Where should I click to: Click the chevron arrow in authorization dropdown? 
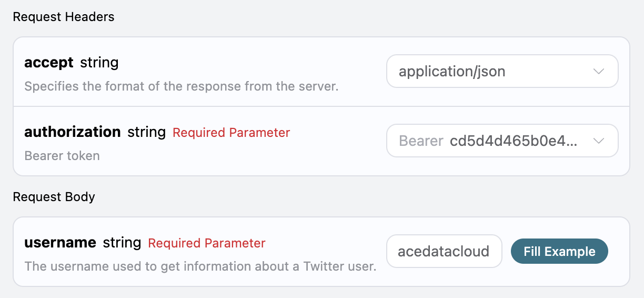click(x=598, y=141)
